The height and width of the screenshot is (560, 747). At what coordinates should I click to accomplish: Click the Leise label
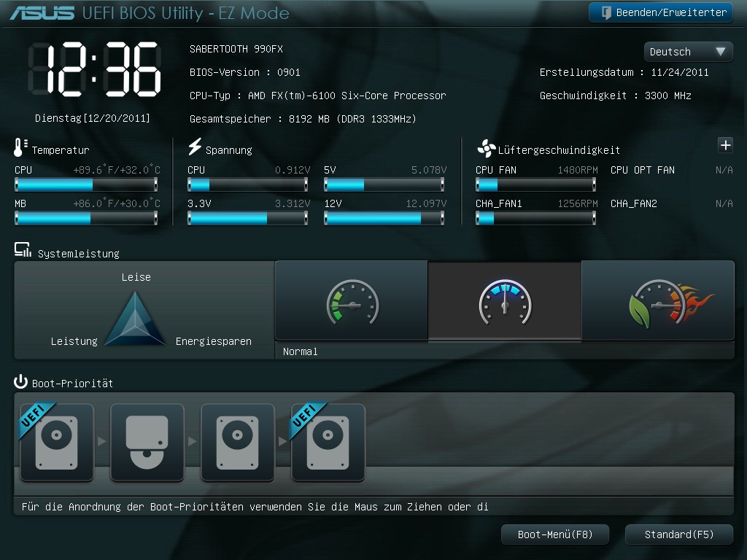click(x=136, y=277)
